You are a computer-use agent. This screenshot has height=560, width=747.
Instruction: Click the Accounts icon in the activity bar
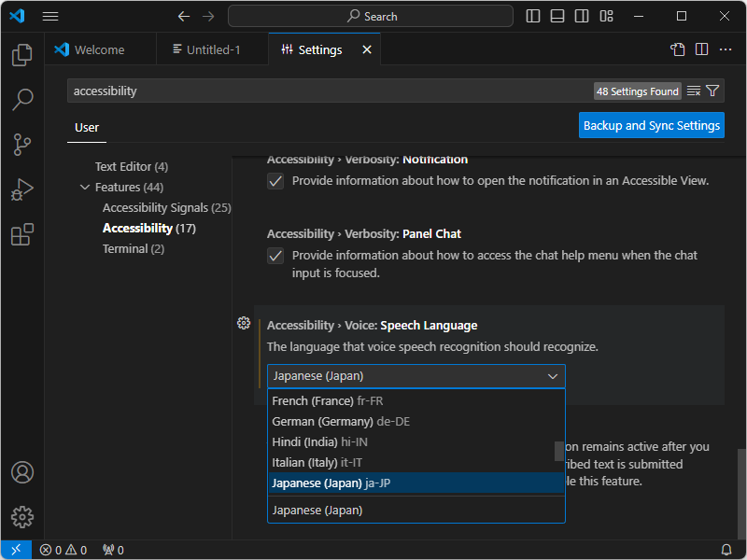22,473
